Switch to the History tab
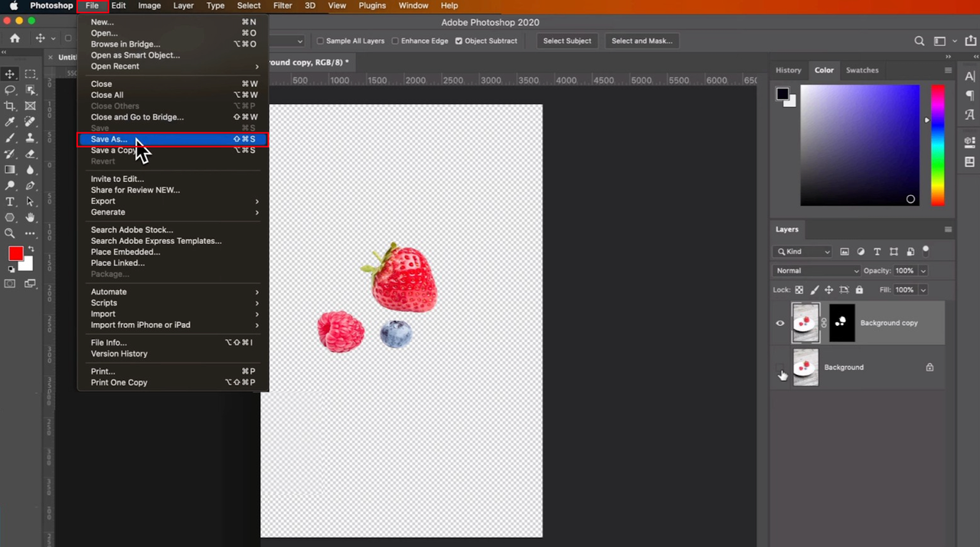Image resolution: width=980 pixels, height=547 pixels. (x=788, y=70)
